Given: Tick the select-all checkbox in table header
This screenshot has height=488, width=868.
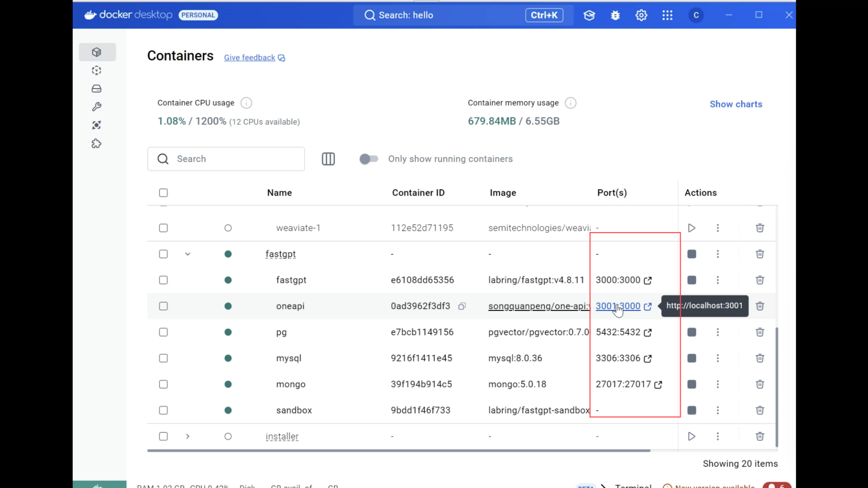Looking at the screenshot, I should coord(163,193).
